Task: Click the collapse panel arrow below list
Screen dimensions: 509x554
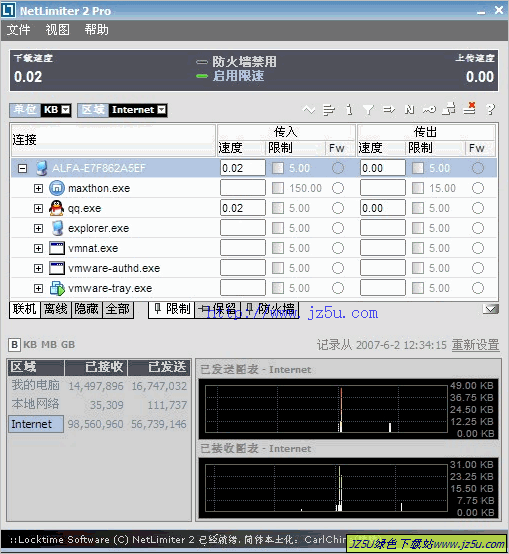Action: (x=491, y=309)
